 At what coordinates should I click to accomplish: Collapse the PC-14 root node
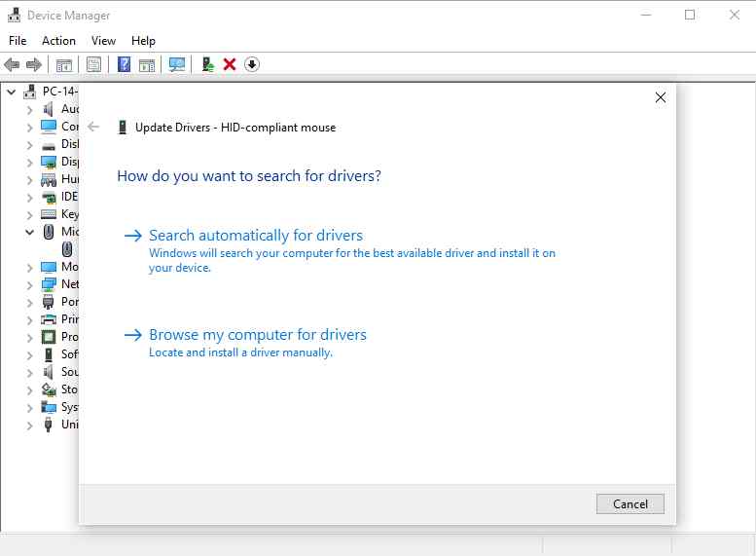tap(12, 92)
